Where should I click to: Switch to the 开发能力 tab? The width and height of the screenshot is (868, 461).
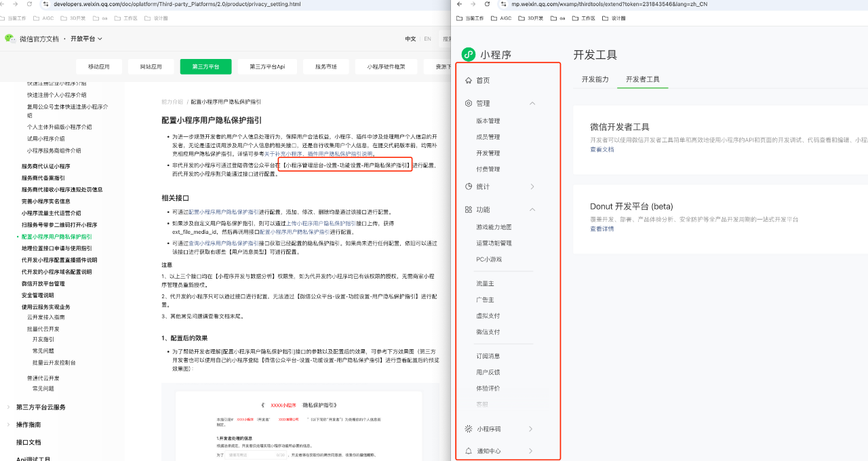click(x=595, y=79)
